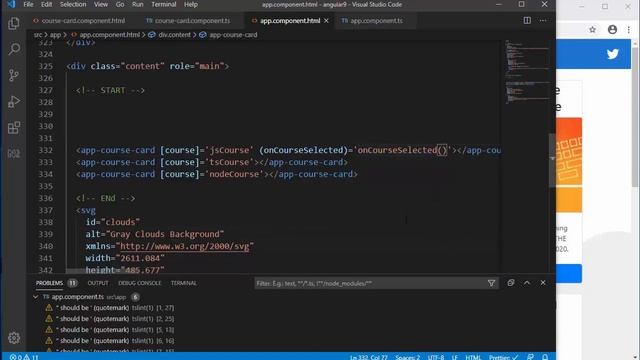Collapse the app.component.ts problems group
This screenshot has width=640, height=360.
pyautogui.click(x=36, y=297)
